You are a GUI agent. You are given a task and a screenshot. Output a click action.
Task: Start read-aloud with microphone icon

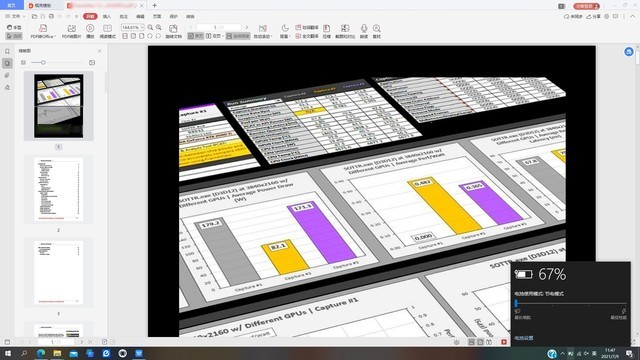coord(364,31)
